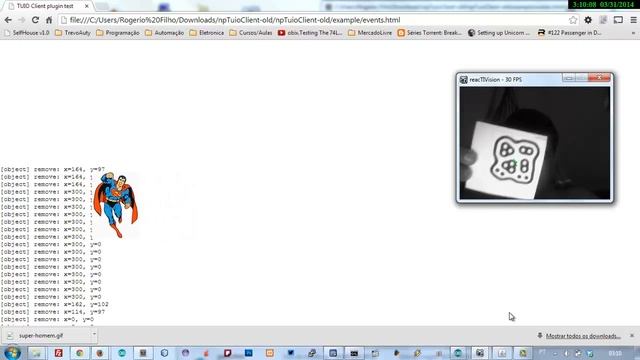Open the Chrome hamburger menu
The height and width of the screenshot is (360, 640).
click(633, 20)
